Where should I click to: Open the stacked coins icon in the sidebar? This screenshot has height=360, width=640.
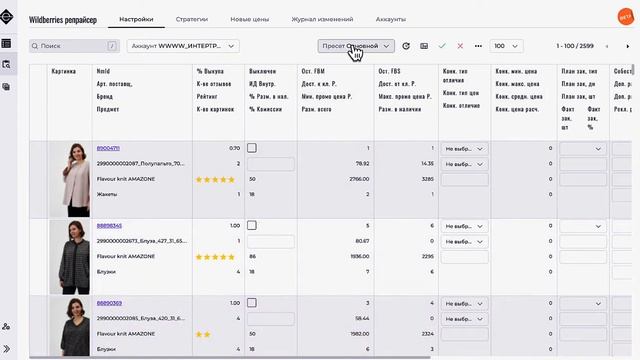(6, 87)
